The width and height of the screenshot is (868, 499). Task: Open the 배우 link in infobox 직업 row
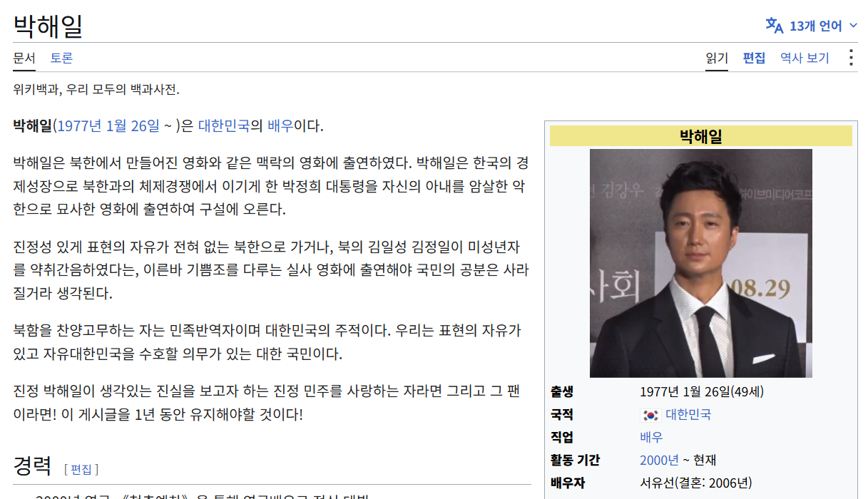pyautogui.click(x=651, y=437)
